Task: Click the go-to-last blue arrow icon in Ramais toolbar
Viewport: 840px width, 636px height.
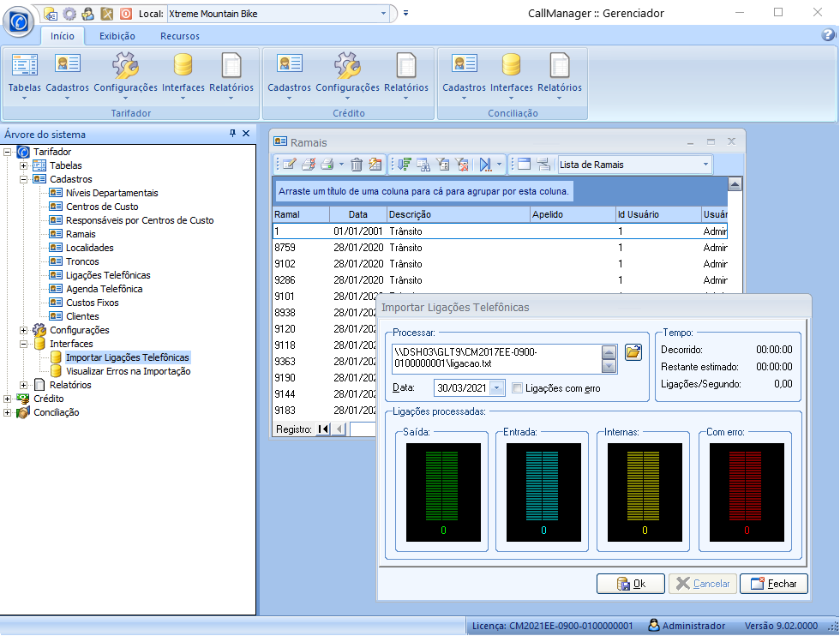Action: coord(485,165)
